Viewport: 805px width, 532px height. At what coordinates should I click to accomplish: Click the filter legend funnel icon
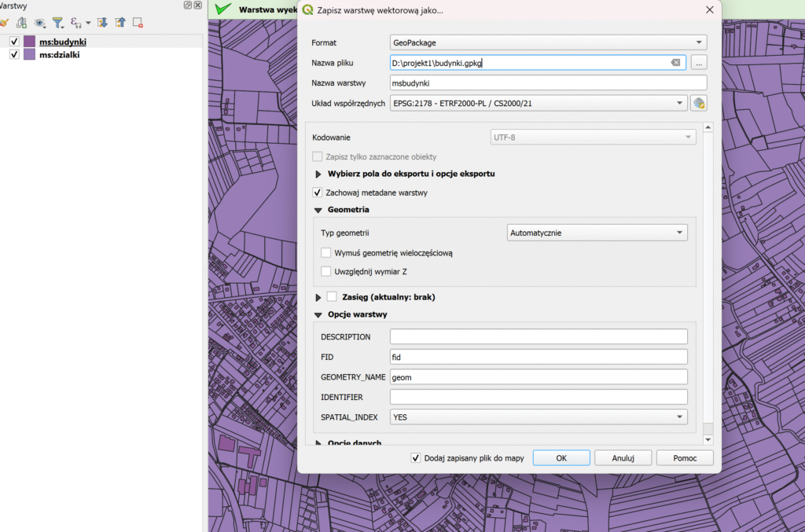(x=58, y=23)
